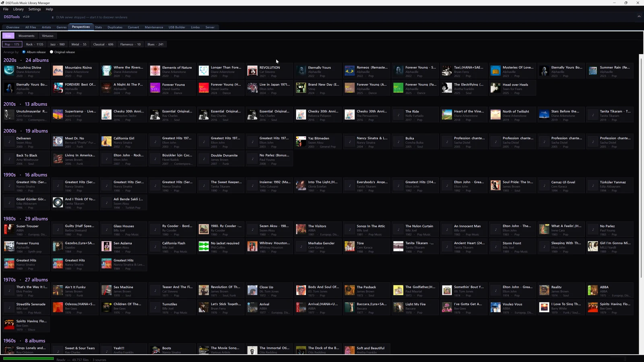Open the Genres tab
This screenshot has height=362, width=644.
(62, 27)
